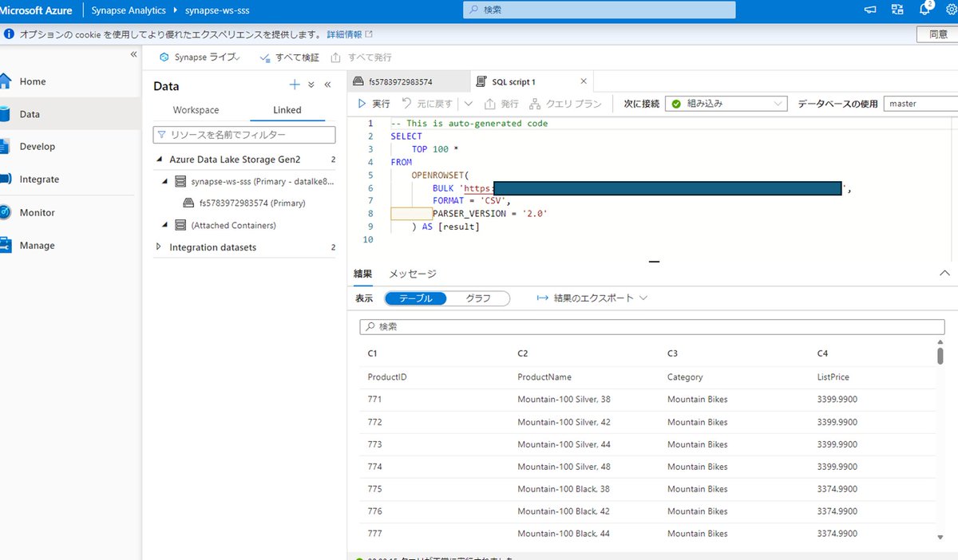Click the notifications bell icon

tap(926, 10)
